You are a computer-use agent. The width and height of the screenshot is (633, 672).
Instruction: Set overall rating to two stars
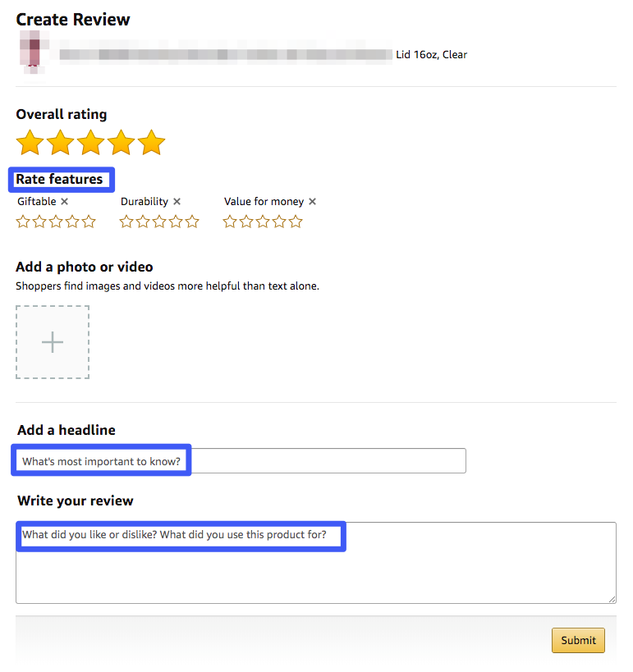coord(61,142)
